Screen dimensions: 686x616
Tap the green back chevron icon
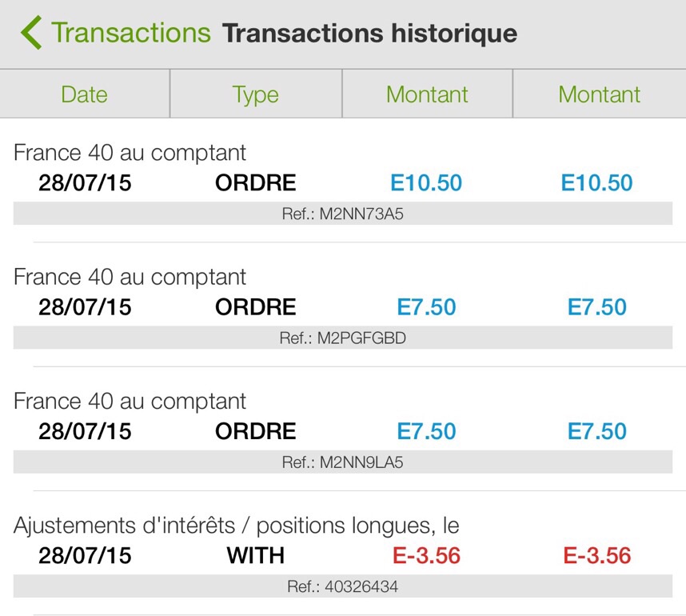[x=31, y=34]
